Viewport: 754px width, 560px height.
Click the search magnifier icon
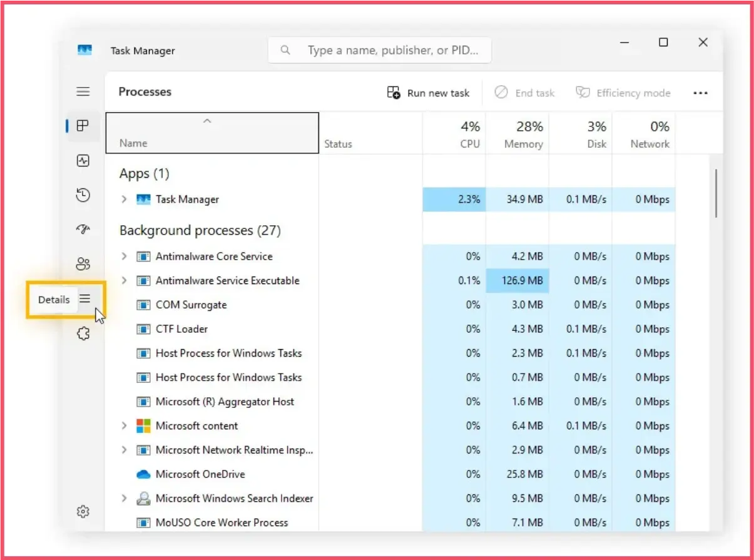point(285,50)
